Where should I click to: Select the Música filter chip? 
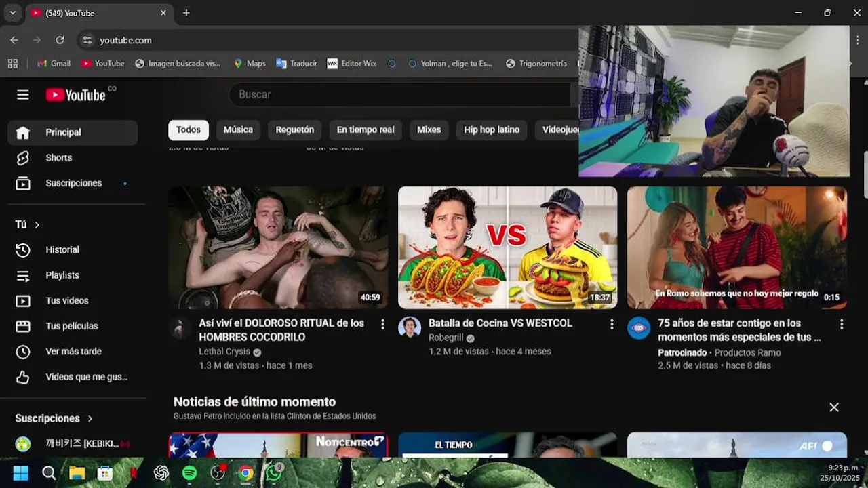[x=238, y=129]
